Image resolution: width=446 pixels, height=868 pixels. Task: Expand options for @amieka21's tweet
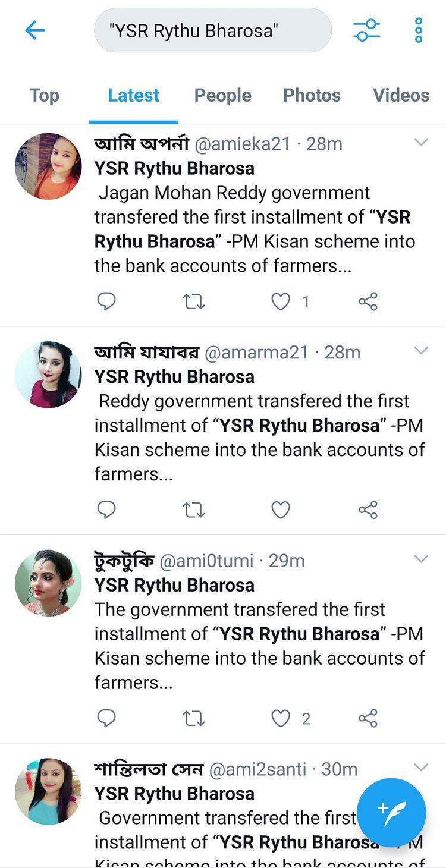pos(421,142)
